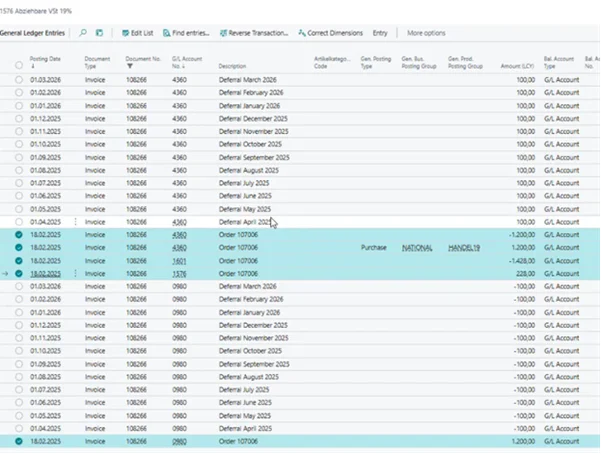Open Document Type column header menu
This screenshot has width=601, height=454.
[97, 62]
